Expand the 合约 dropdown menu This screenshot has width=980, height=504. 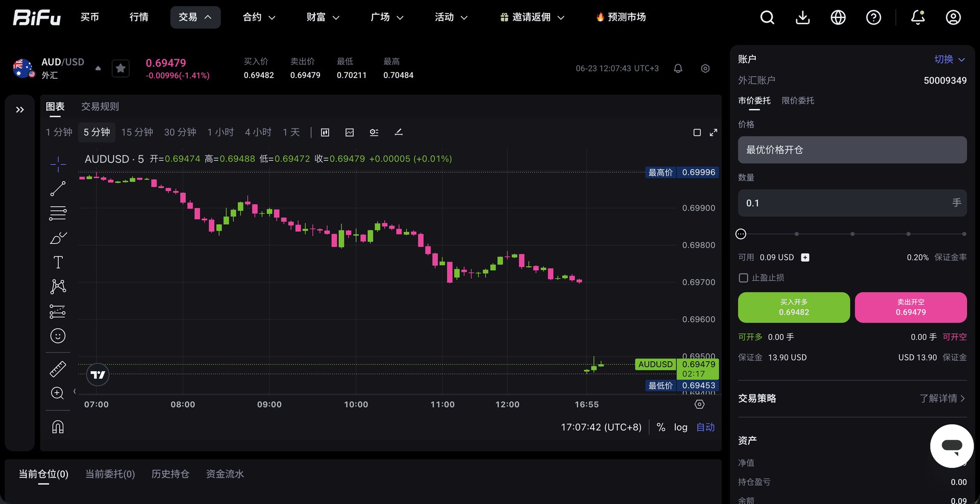(x=259, y=17)
